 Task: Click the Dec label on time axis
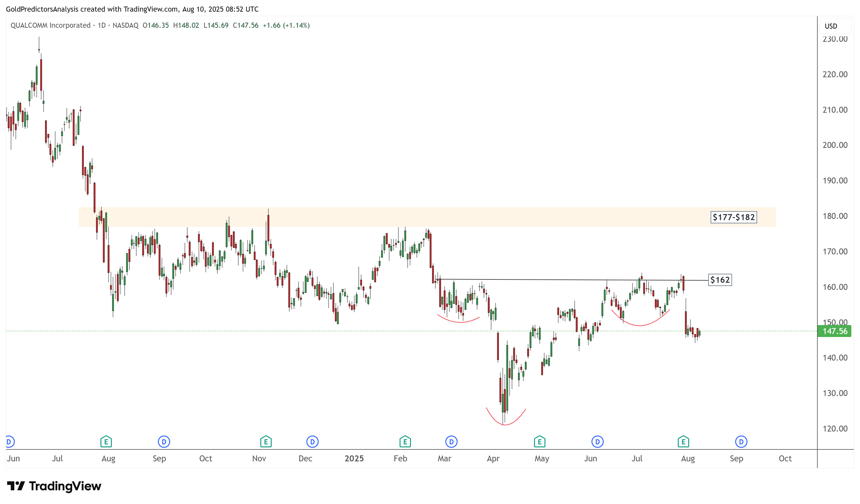pos(305,458)
